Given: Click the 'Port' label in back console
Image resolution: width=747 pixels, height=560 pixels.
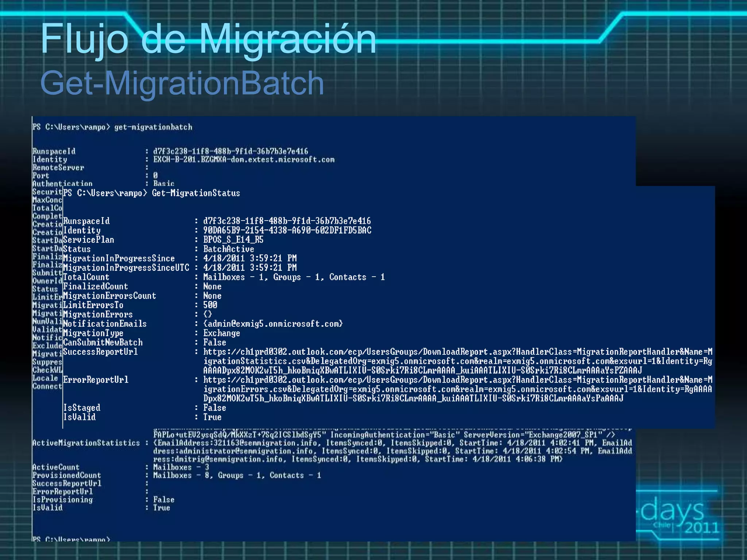Looking at the screenshot, I should pyautogui.click(x=40, y=176).
